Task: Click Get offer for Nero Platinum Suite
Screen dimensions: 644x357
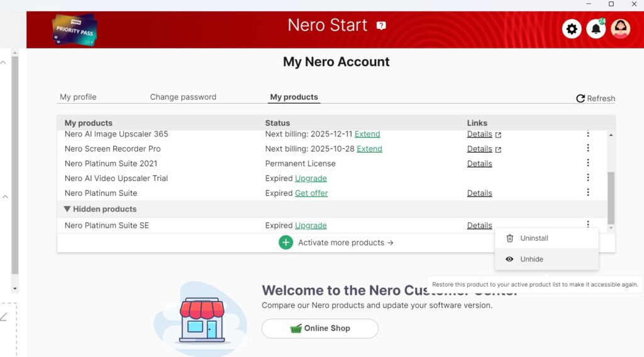Action: tap(311, 194)
